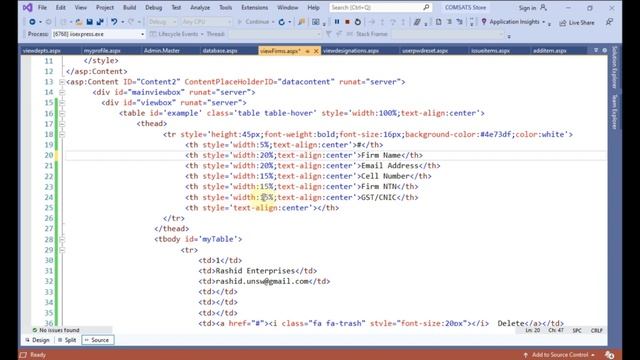Switch to the Admin.Master tab
The height and width of the screenshot is (360, 640).
[162, 51]
